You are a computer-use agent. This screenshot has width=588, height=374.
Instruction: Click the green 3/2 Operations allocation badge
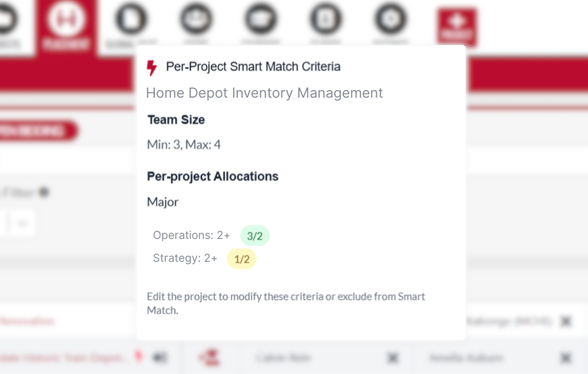point(255,235)
